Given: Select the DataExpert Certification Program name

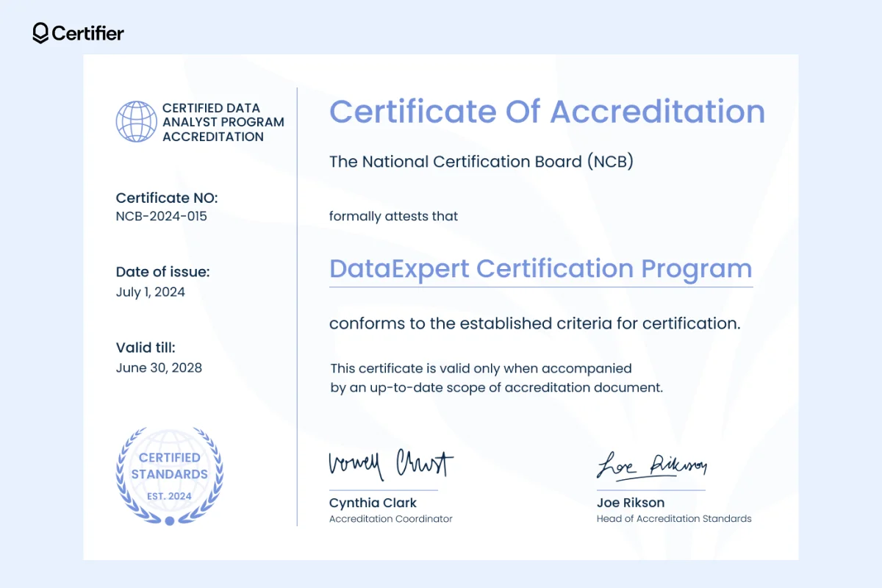Looking at the screenshot, I should [x=540, y=269].
